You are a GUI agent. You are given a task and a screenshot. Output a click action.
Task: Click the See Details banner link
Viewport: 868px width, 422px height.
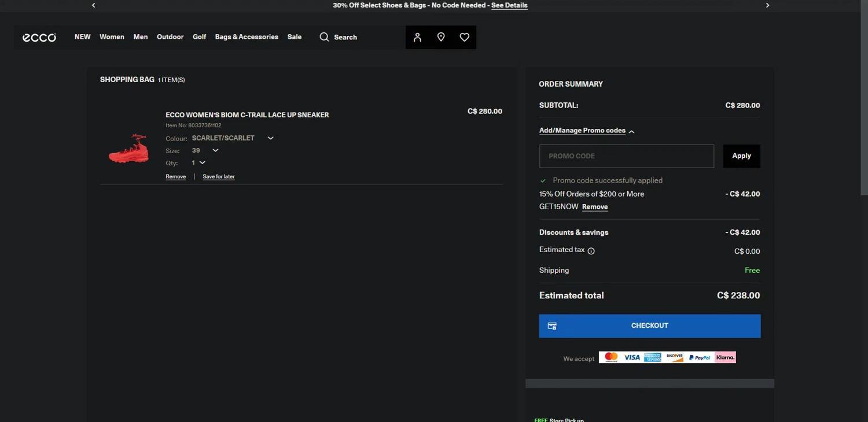coord(509,5)
